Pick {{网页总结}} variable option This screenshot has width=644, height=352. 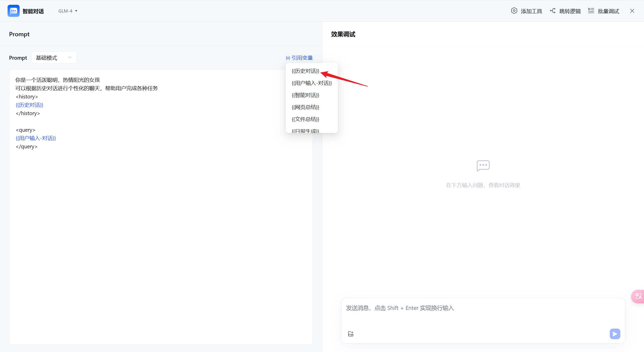(x=305, y=107)
